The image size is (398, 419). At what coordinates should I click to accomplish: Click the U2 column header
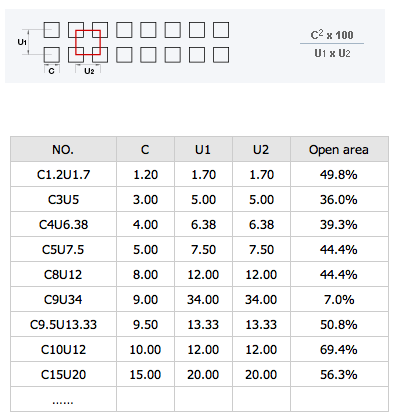tap(261, 149)
